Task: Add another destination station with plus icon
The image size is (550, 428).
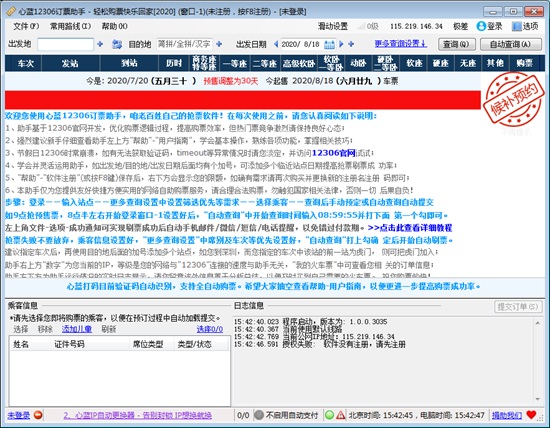Action: coord(219,44)
